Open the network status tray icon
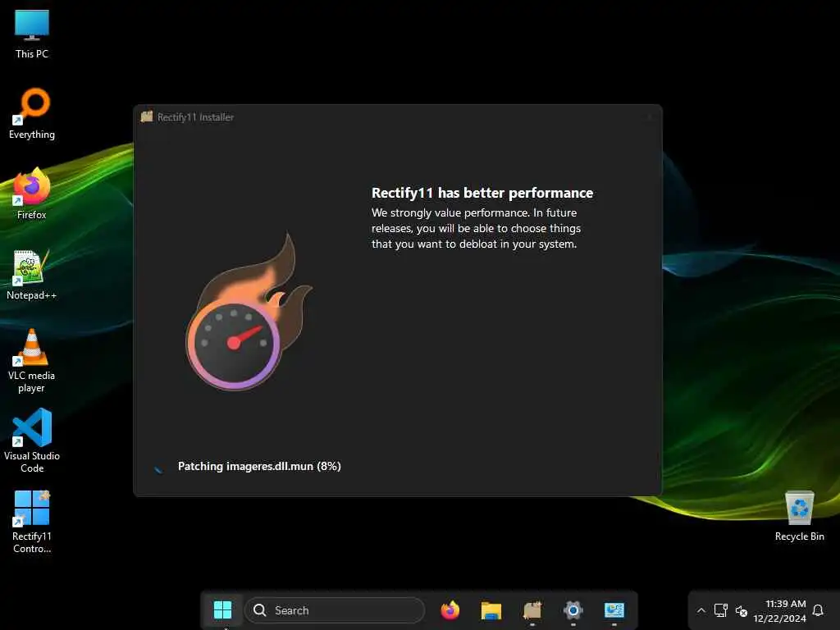Screen dimensions: 840x630 [x=721, y=610]
